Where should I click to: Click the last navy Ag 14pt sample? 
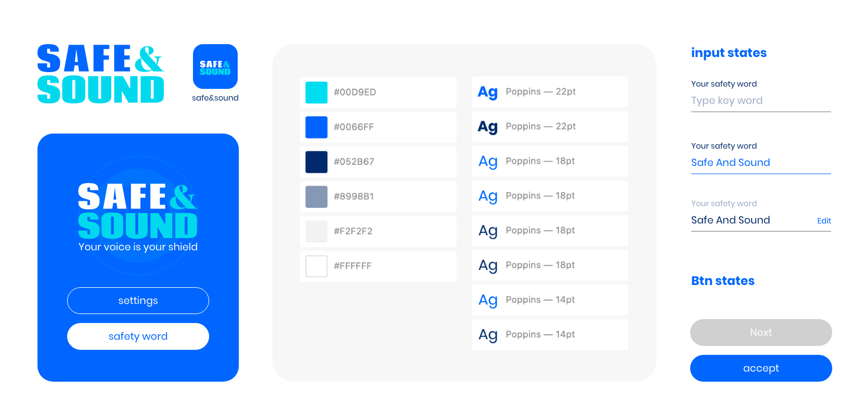point(488,335)
